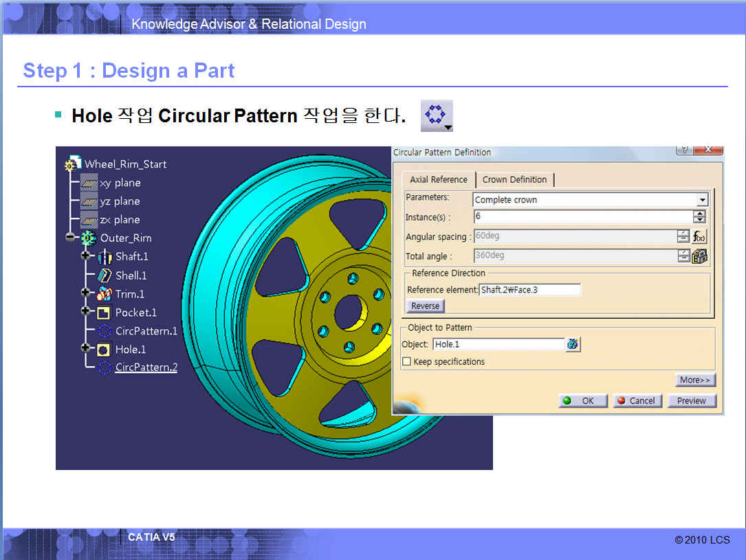Screen dimensions: 746x560
Task: Click the More>> button to expand dialog
Action: (x=695, y=380)
